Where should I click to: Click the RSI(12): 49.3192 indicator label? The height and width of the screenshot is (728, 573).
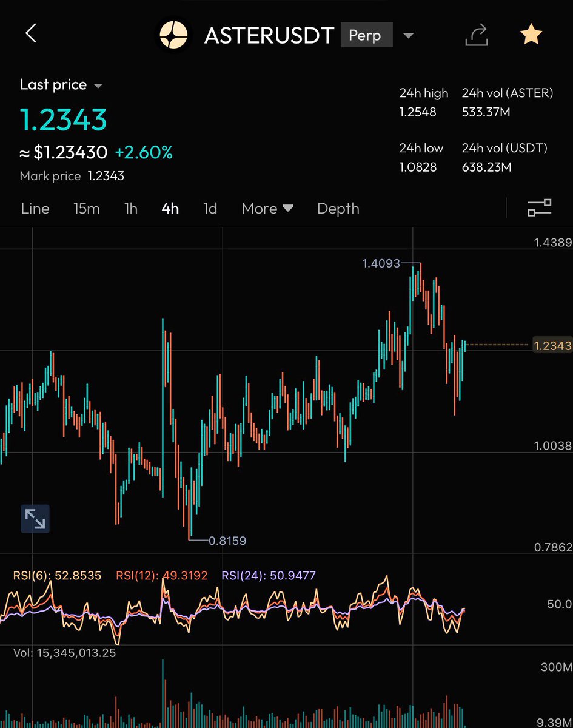161,575
